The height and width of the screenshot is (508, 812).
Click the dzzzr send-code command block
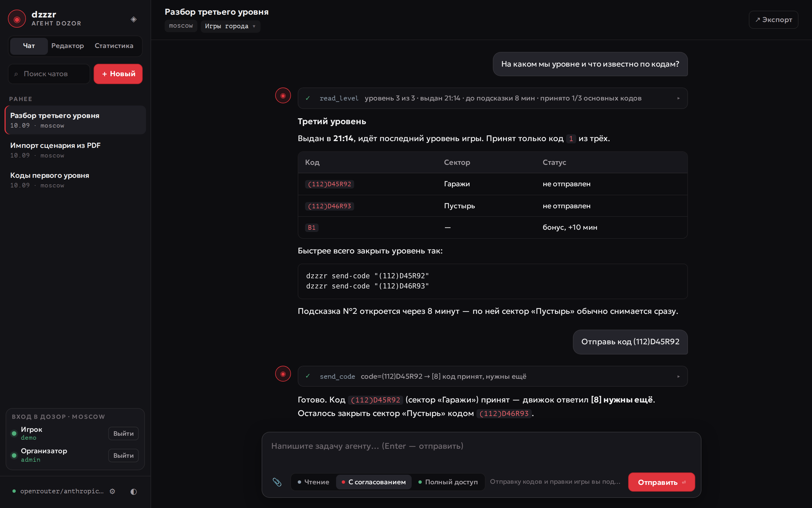tap(493, 281)
